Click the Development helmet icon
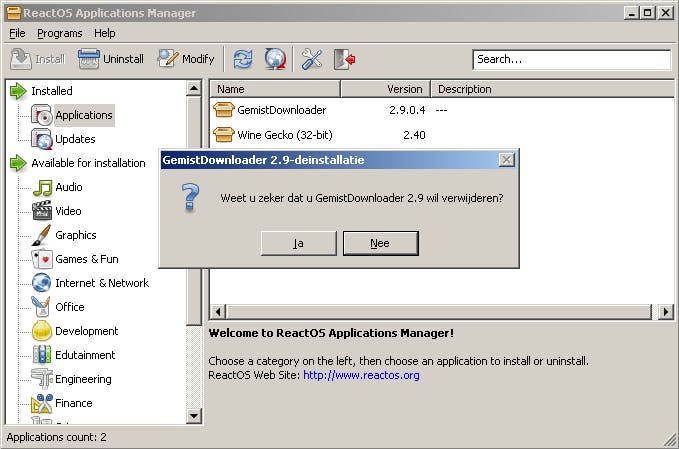 click(42, 331)
